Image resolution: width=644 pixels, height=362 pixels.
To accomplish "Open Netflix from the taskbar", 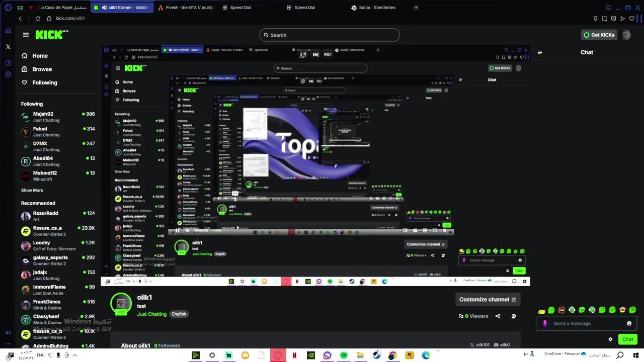I will (x=294, y=355).
